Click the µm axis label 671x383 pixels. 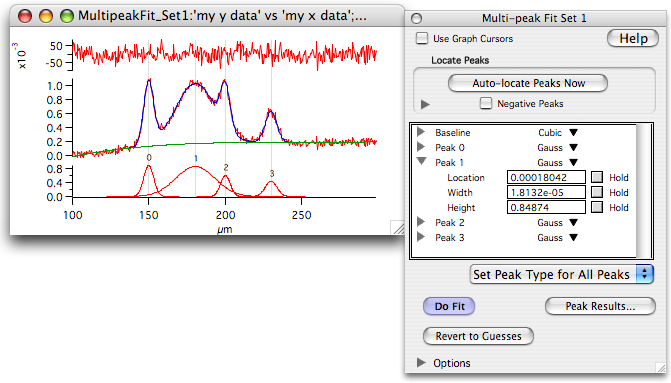coord(224,229)
